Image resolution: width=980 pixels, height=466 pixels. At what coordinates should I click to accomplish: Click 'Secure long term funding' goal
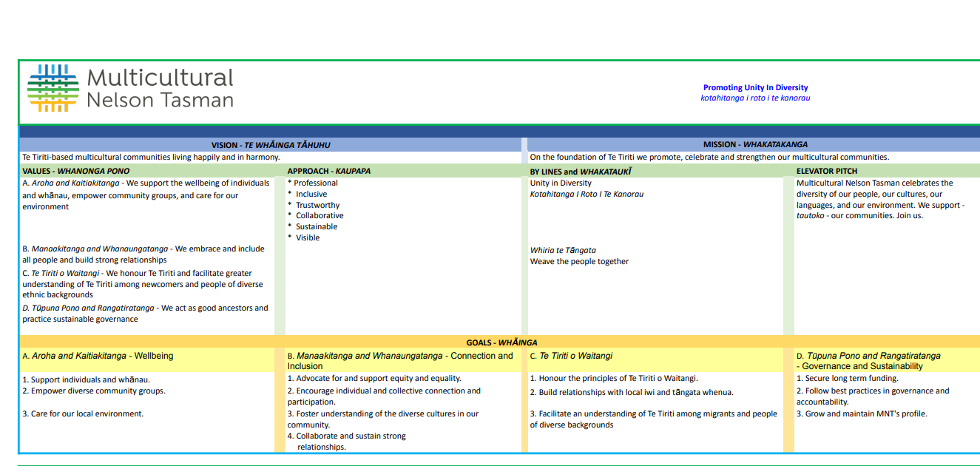[848, 378]
